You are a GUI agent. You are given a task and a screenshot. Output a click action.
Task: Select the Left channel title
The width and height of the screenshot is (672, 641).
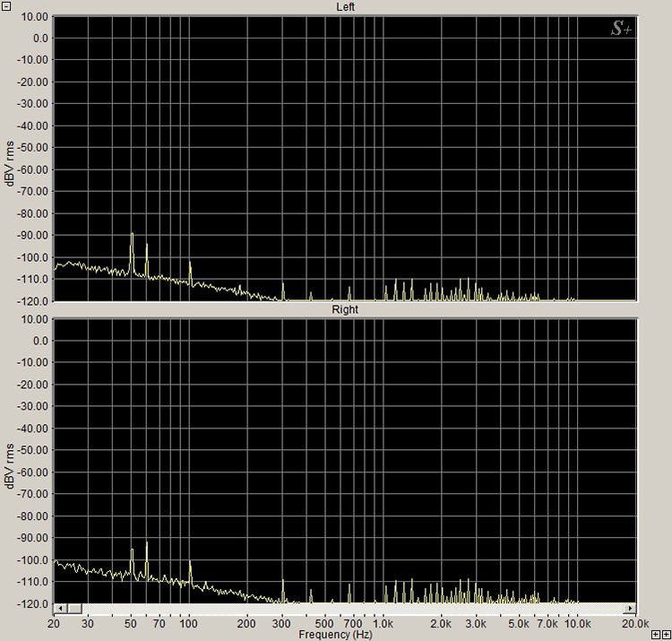click(x=345, y=7)
